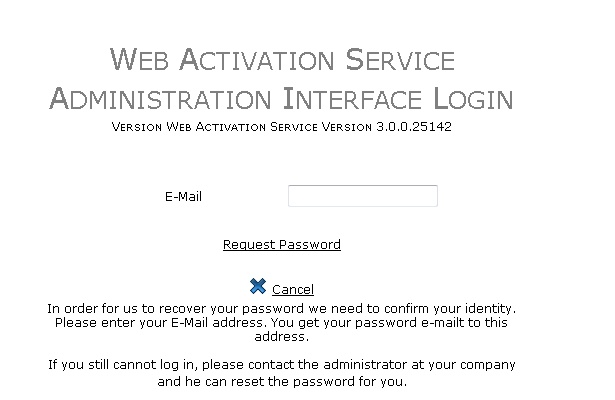
Task: Click the "Please enter your E-Mail address" line
Action: pyautogui.click(x=281, y=322)
